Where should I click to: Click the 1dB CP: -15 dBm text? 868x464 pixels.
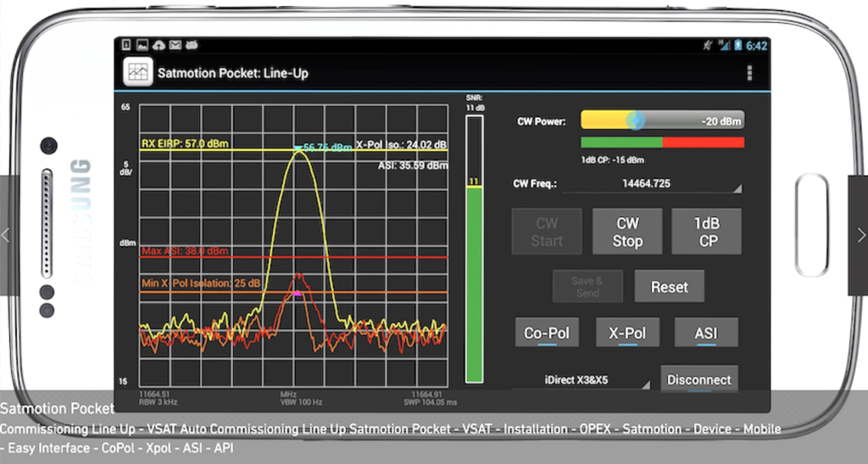pos(612,160)
